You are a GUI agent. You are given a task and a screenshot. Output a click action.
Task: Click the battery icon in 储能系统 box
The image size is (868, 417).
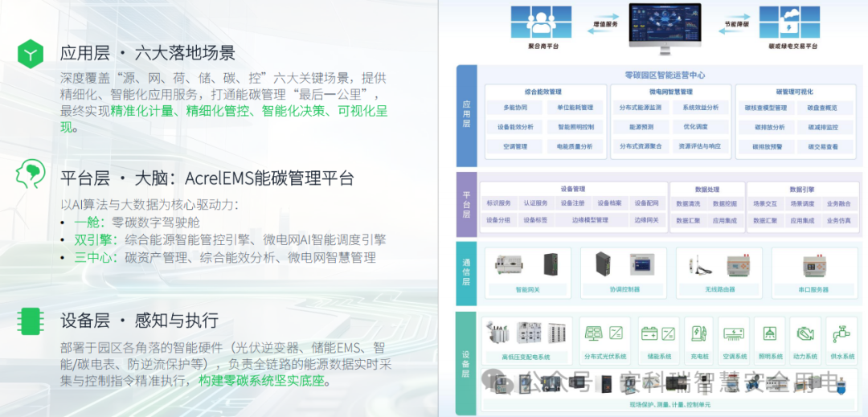click(649, 333)
